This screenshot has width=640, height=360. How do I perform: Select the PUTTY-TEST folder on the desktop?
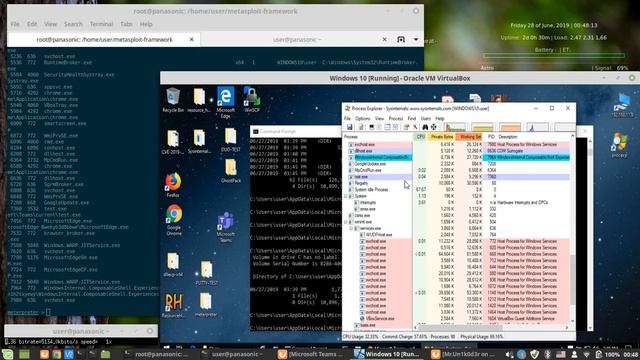(x=206, y=273)
